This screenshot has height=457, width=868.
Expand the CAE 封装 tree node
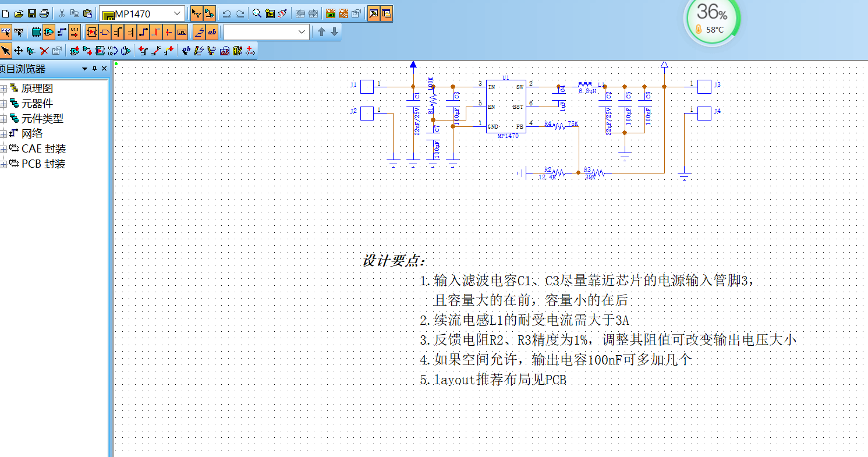click(x=3, y=149)
